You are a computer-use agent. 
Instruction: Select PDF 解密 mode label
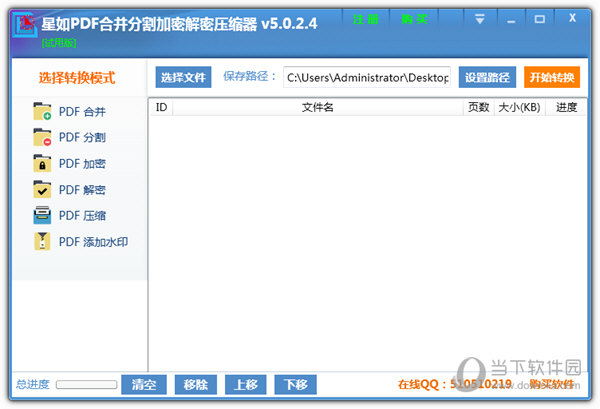[82, 190]
